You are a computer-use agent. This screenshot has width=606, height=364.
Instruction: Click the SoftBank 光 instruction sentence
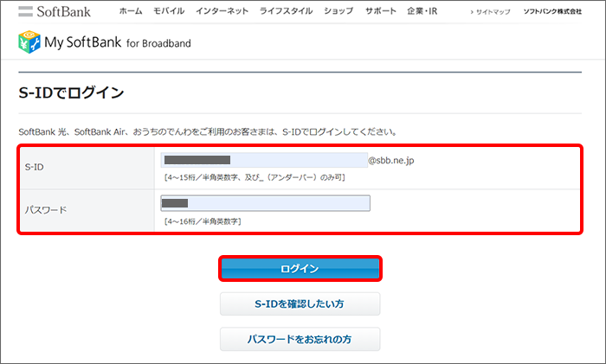(208, 132)
